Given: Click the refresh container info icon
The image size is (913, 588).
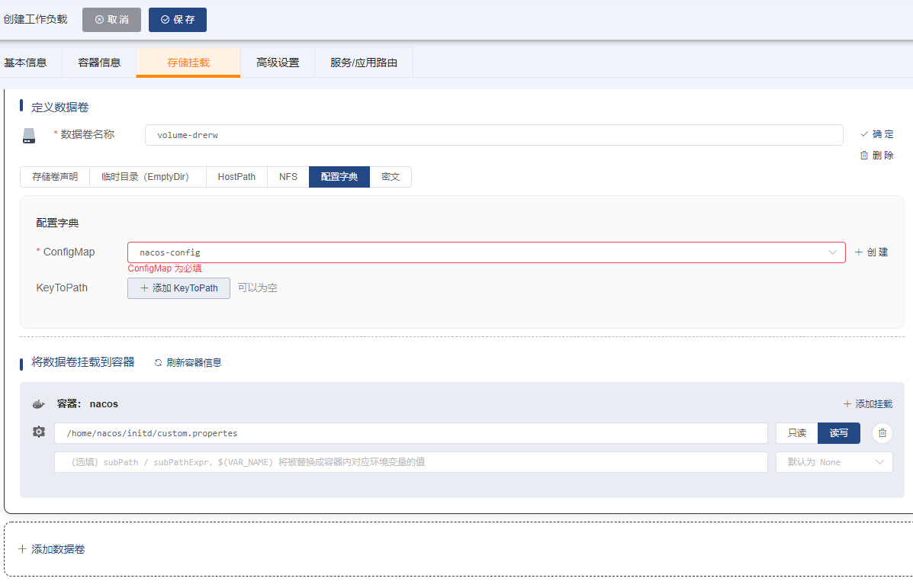Looking at the screenshot, I should click(x=159, y=363).
